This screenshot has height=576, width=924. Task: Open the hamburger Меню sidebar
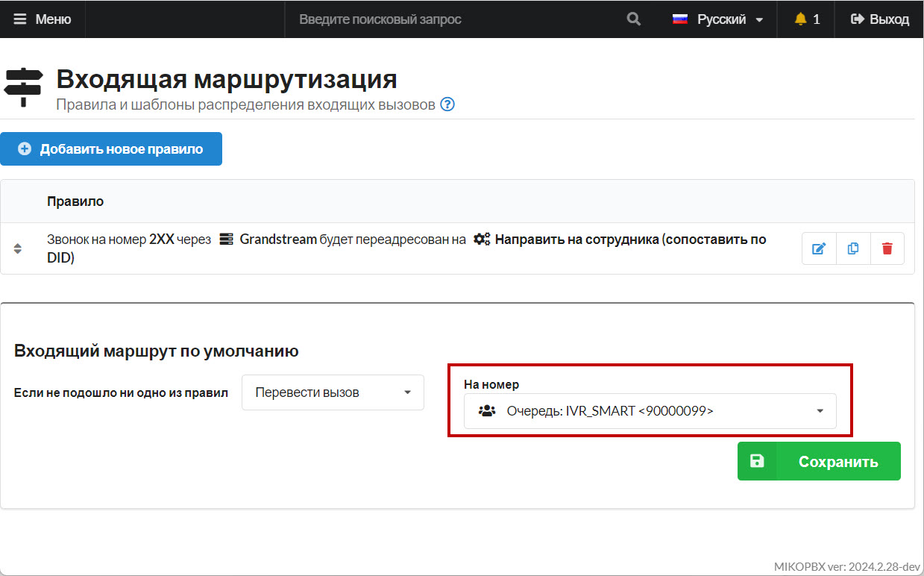[43, 19]
